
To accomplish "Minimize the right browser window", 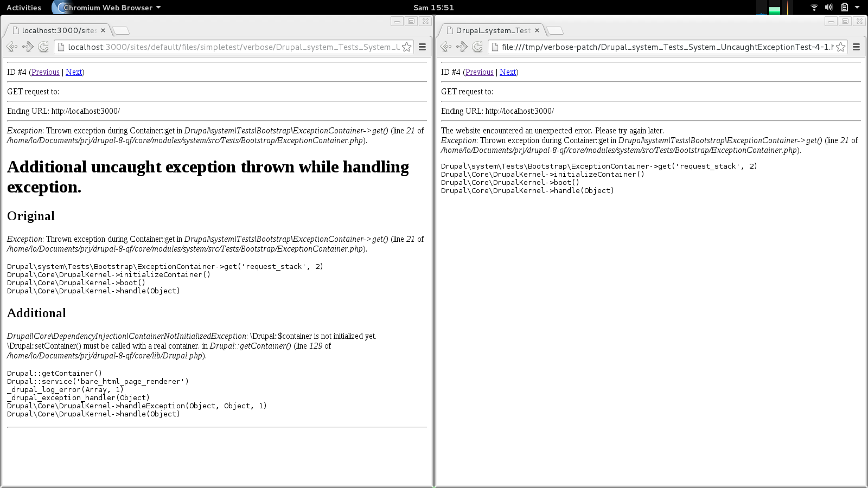I will click(x=831, y=21).
